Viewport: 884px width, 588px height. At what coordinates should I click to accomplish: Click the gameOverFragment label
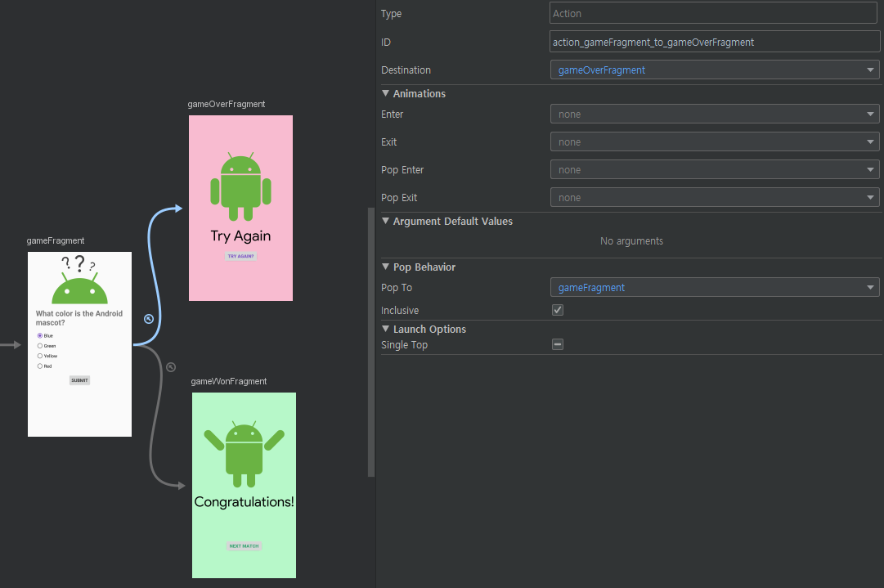point(226,104)
